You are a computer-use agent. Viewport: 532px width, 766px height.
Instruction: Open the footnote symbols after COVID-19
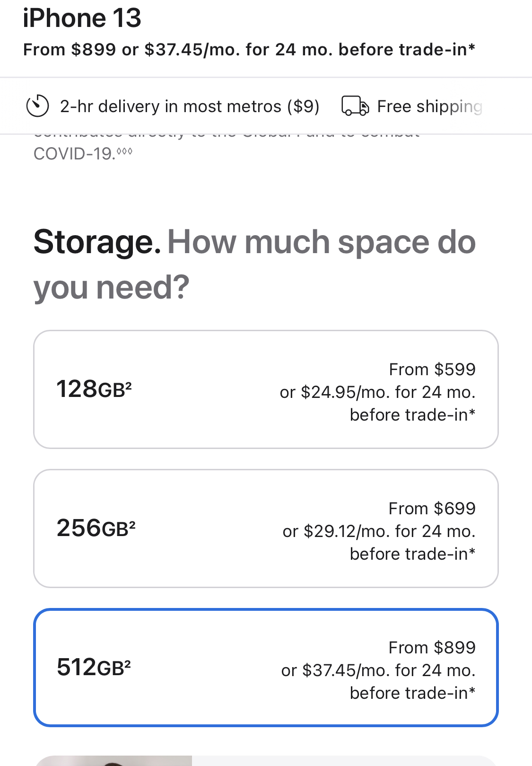(x=124, y=151)
